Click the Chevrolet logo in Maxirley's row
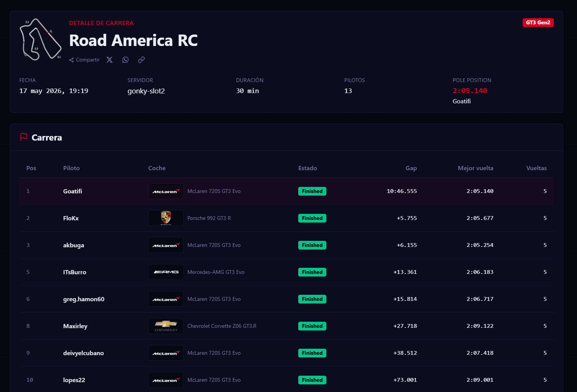The image size is (577, 392). 166,326
